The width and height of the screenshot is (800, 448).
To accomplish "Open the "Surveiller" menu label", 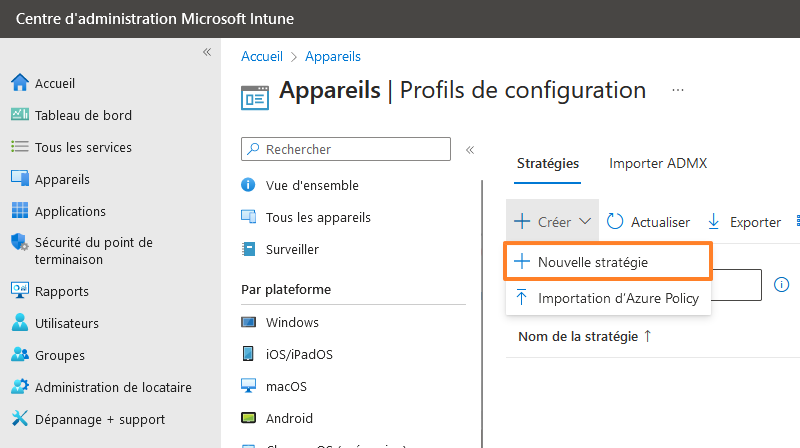I will tap(292, 249).
